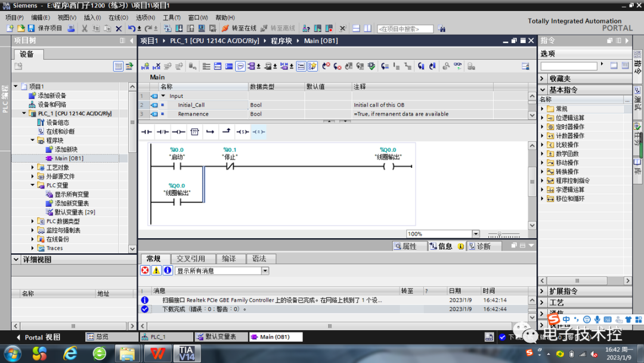Toggle network comments on or off
The width and height of the screenshot is (644, 363).
click(301, 66)
